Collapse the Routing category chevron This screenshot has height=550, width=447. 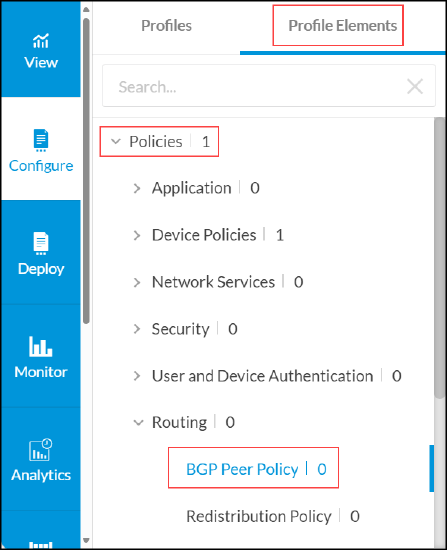pos(139,423)
